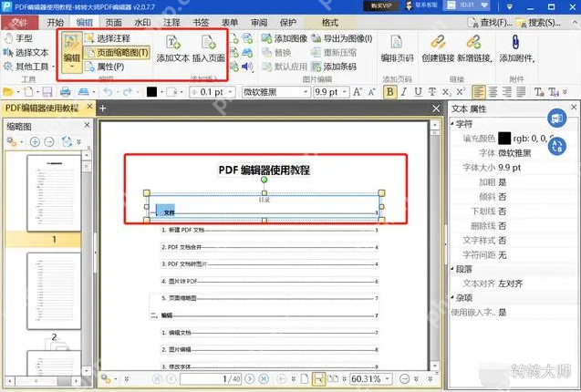
Task: Click the black 填充颜色 swatch in properties
Action: (x=504, y=139)
